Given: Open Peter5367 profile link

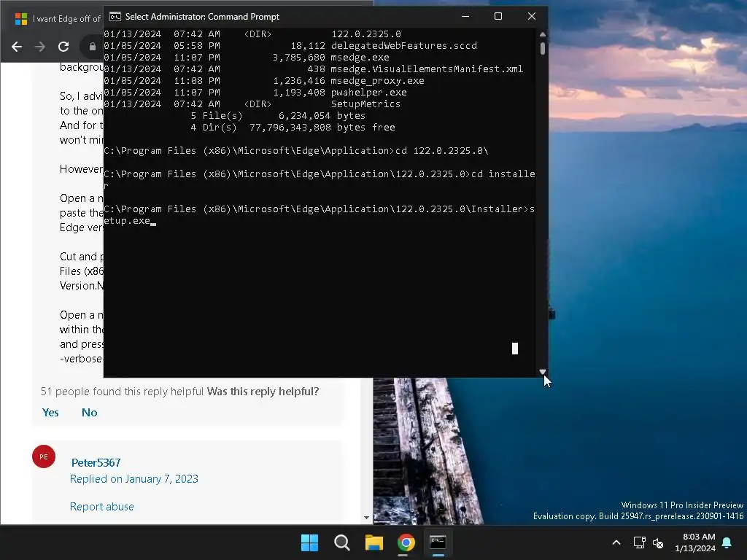Looking at the screenshot, I should [96, 462].
